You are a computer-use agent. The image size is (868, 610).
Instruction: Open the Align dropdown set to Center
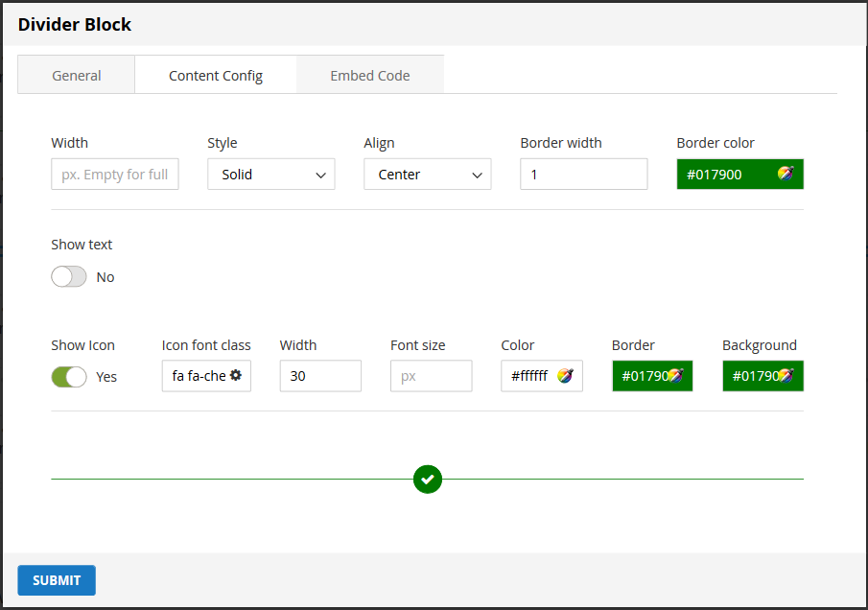427,175
